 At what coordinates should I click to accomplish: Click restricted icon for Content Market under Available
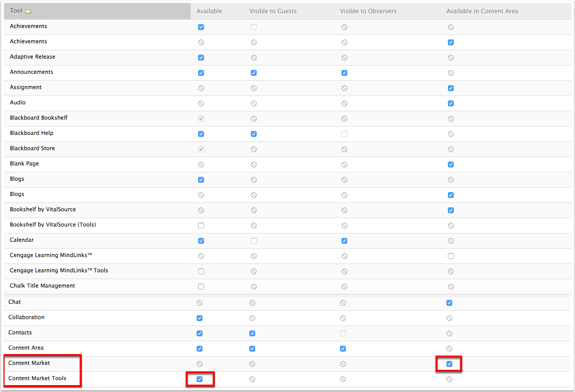[199, 364]
